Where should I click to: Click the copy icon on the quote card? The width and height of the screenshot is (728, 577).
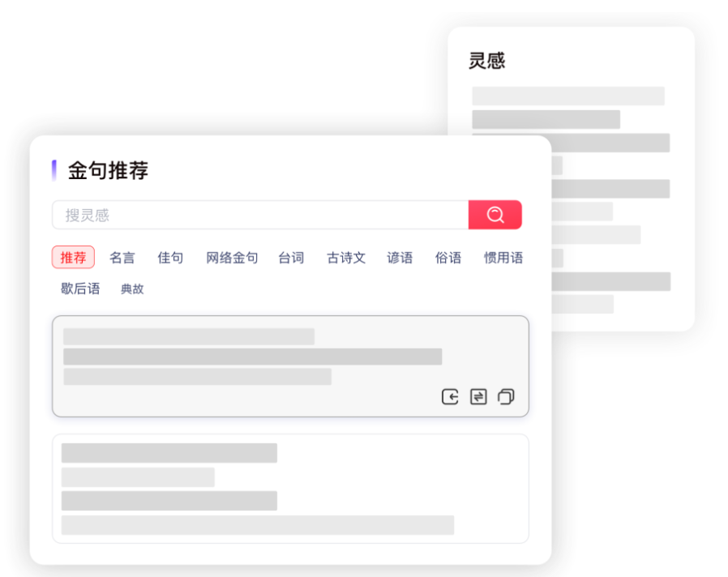pos(506,396)
